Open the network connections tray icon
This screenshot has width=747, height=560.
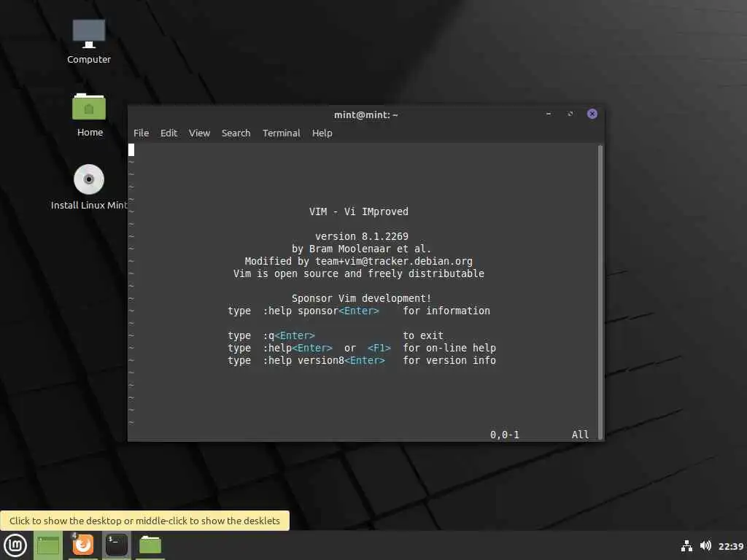(x=686, y=545)
